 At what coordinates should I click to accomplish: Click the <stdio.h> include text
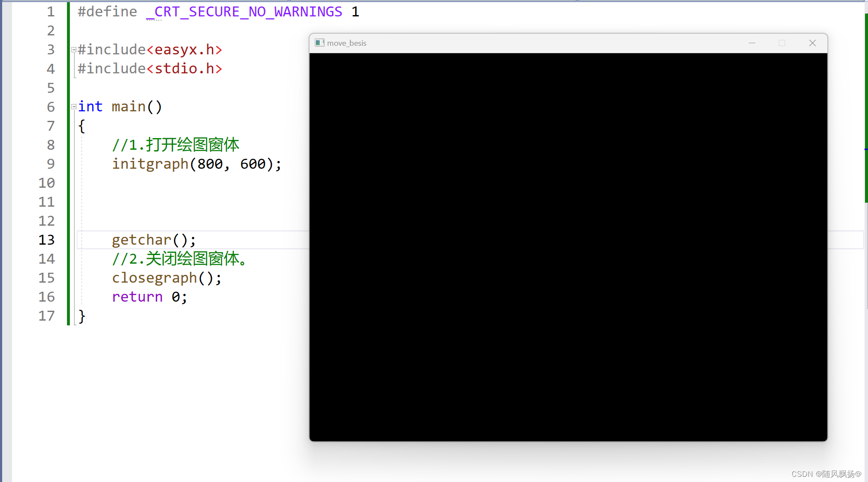pos(184,69)
